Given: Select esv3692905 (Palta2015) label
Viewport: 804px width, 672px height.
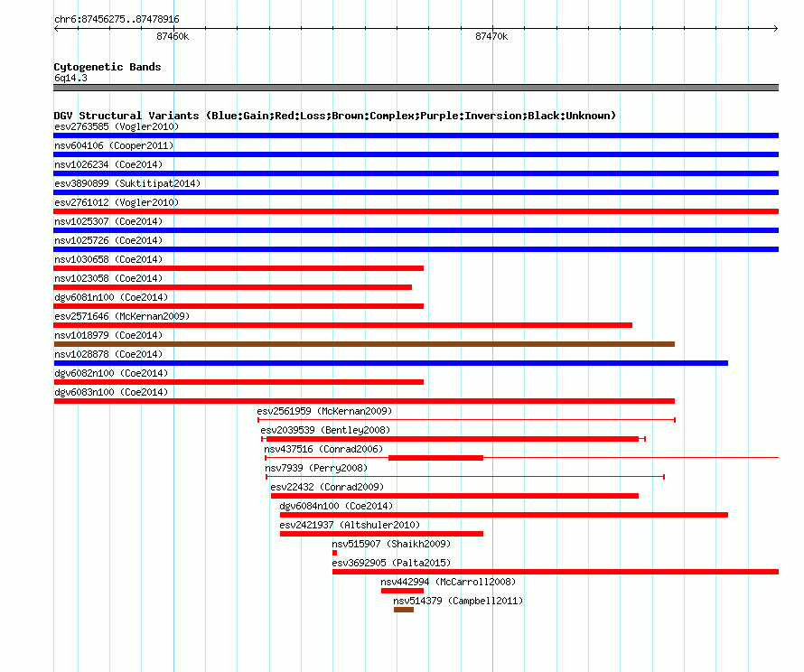Looking at the screenshot, I should tap(391, 563).
